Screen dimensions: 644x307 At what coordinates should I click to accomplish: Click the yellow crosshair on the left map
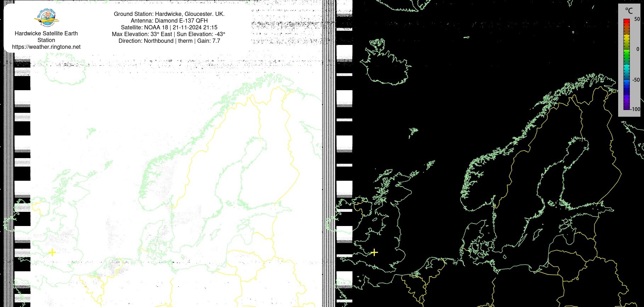pyautogui.click(x=52, y=252)
